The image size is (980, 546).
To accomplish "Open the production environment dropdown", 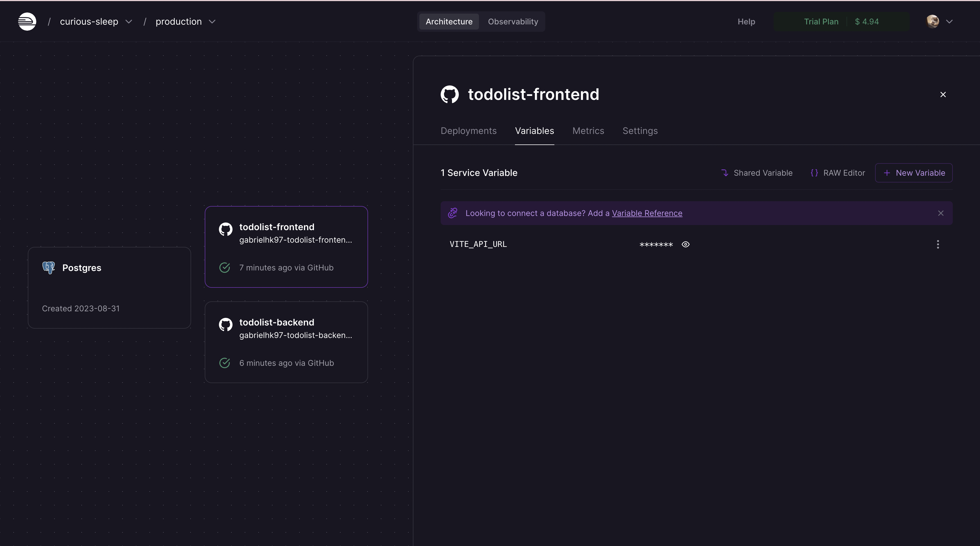I will click(212, 22).
